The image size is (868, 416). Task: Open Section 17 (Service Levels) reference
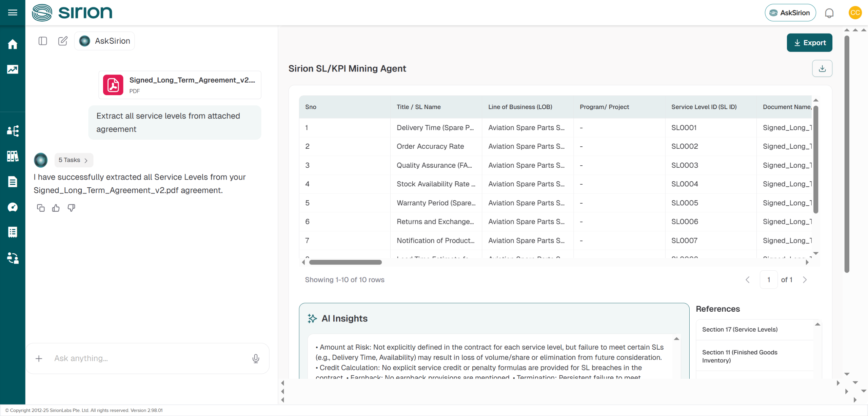click(x=739, y=329)
